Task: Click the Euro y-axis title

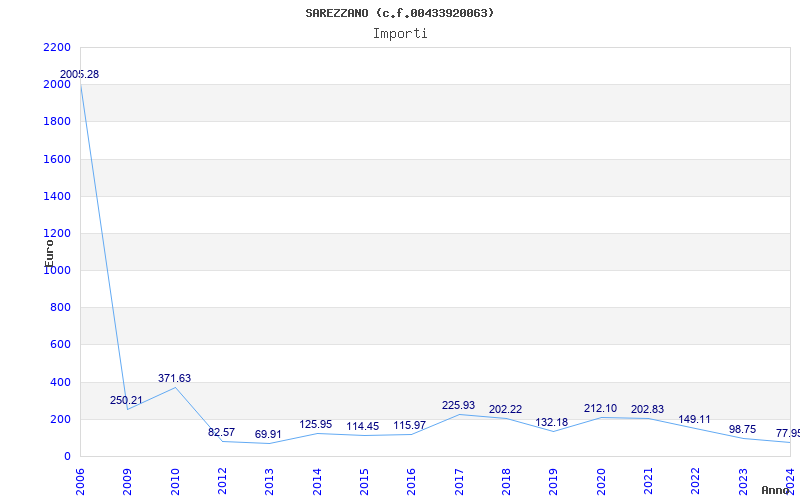Action: click(49, 253)
